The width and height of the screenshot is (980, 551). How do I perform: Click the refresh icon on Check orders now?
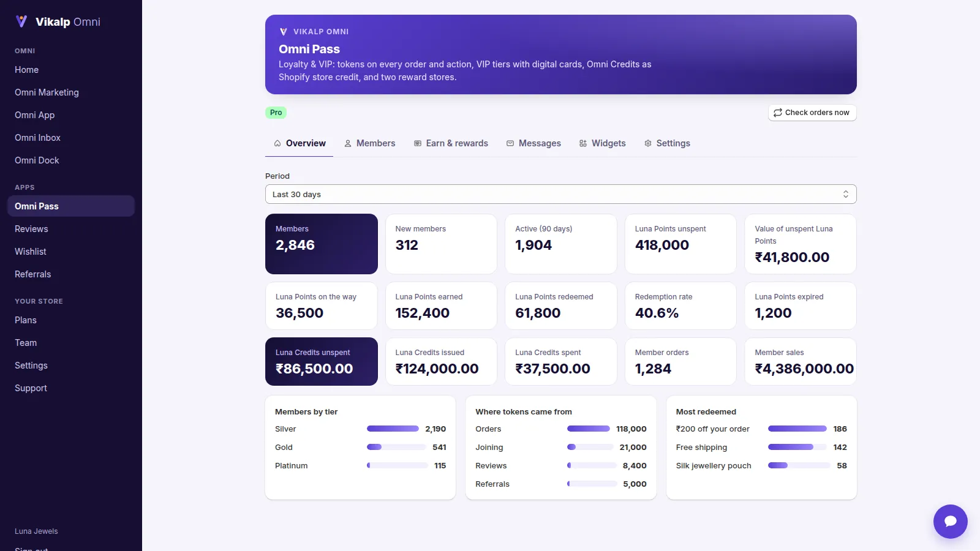point(778,113)
